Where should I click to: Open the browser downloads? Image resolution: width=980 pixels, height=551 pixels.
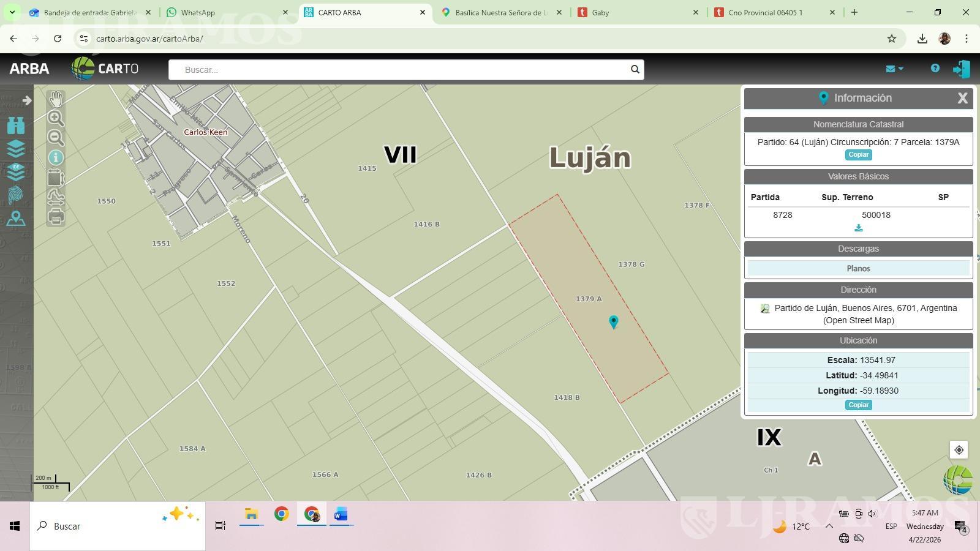tap(922, 39)
